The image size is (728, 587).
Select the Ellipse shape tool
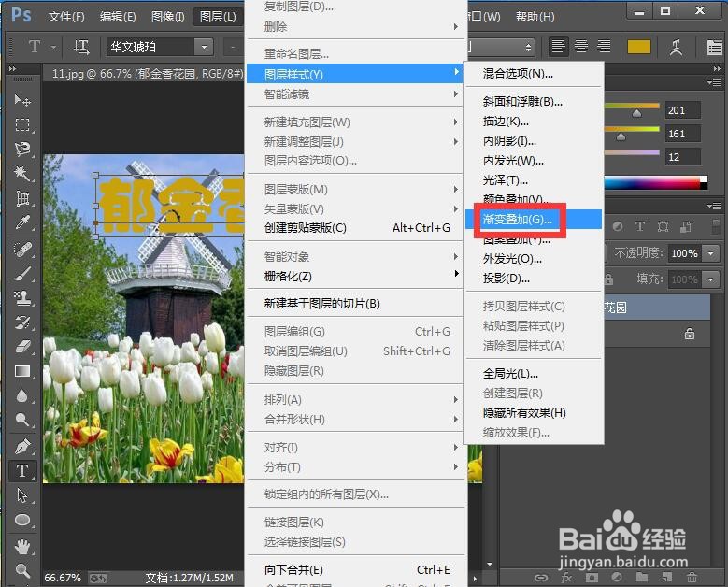coord(22,520)
